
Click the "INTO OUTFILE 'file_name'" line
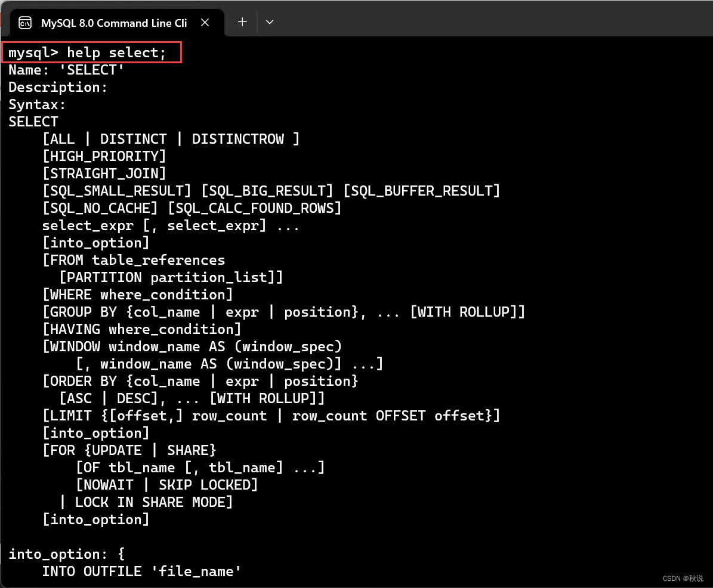(141, 571)
